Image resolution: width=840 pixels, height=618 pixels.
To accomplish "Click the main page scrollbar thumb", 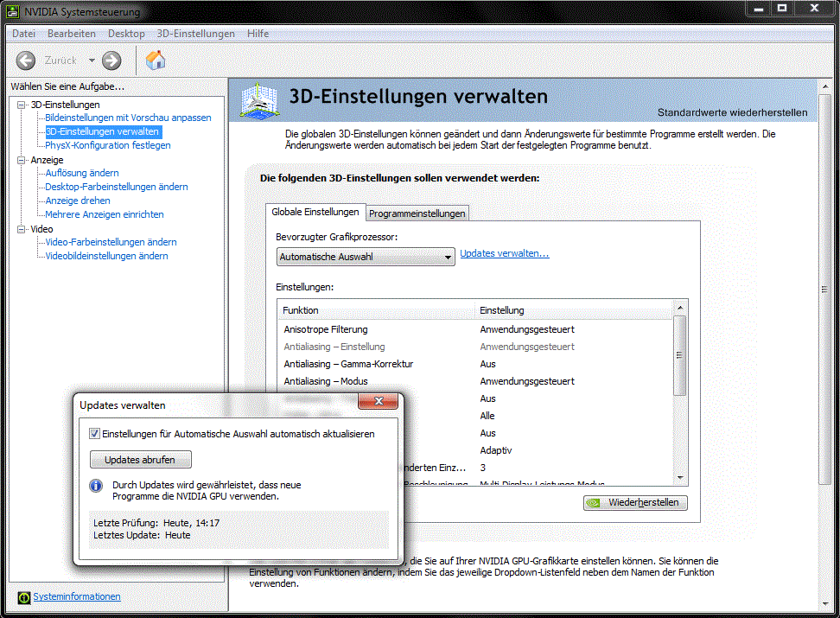I will click(x=824, y=290).
